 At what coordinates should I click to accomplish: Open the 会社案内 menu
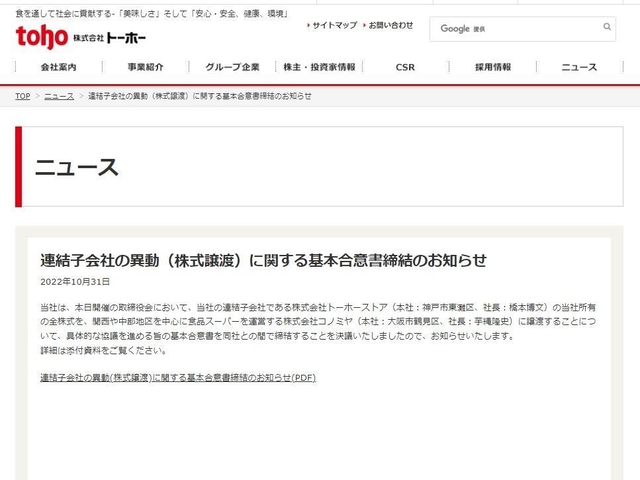58,67
